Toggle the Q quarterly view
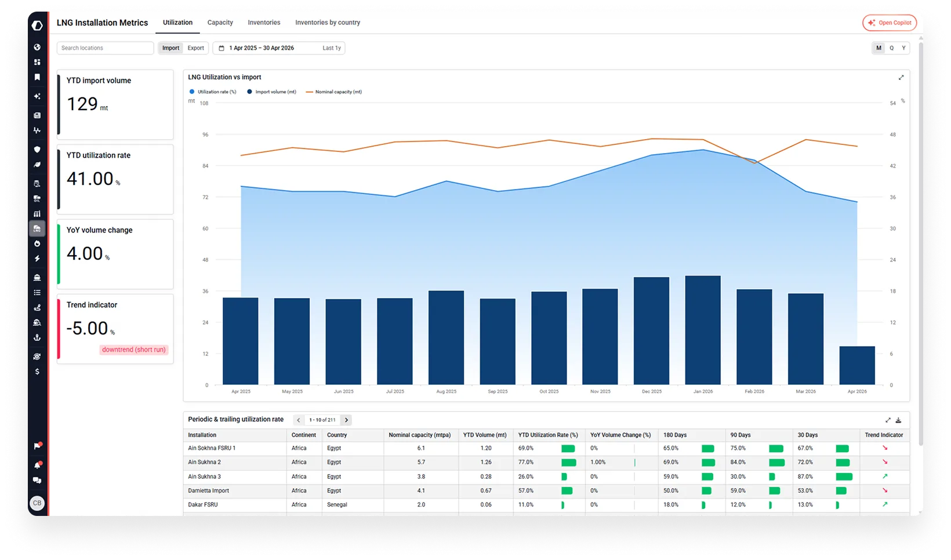The image size is (951, 560). pyautogui.click(x=891, y=48)
